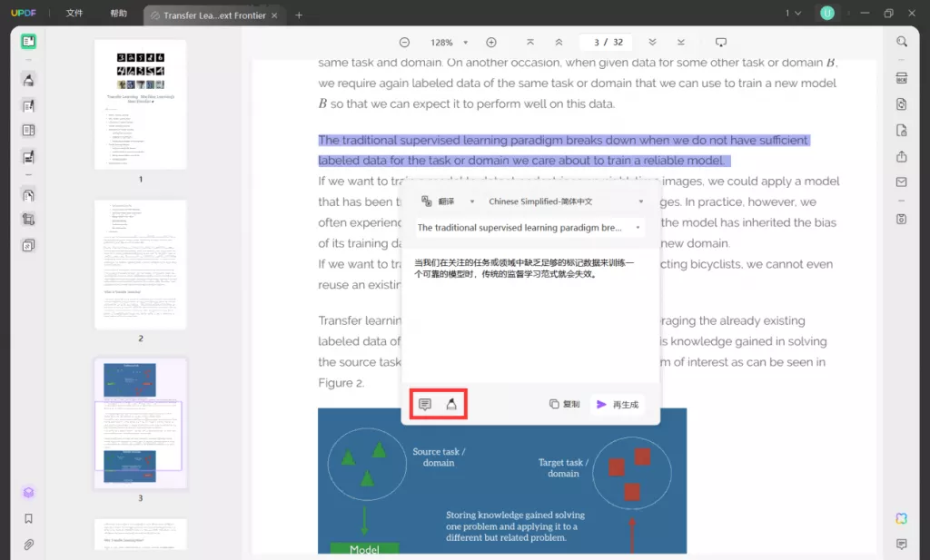Click the 复制 copy button
The height and width of the screenshot is (560, 930).
pos(565,404)
